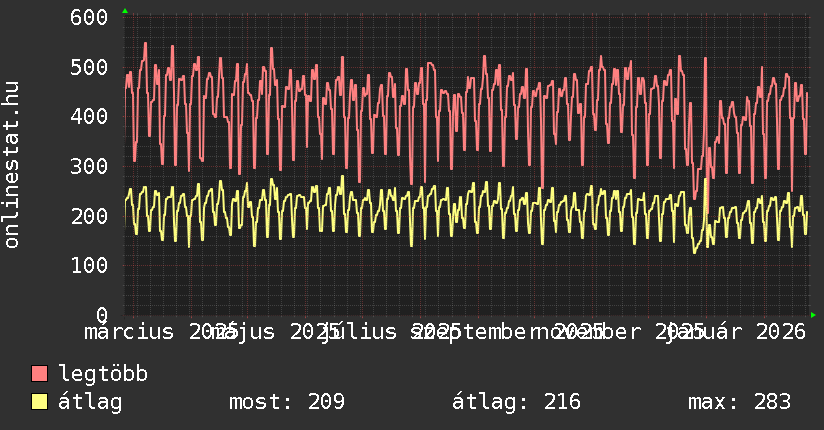The height and width of the screenshot is (430, 824).
Task: Click the 400 y-axis label
Action: (90, 117)
